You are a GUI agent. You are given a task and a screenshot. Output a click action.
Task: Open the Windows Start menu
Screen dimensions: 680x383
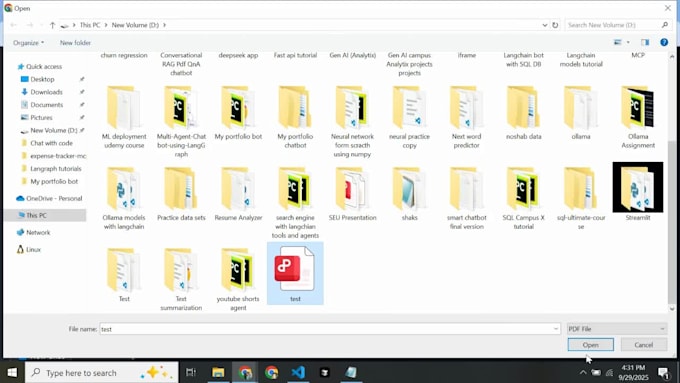coord(12,372)
